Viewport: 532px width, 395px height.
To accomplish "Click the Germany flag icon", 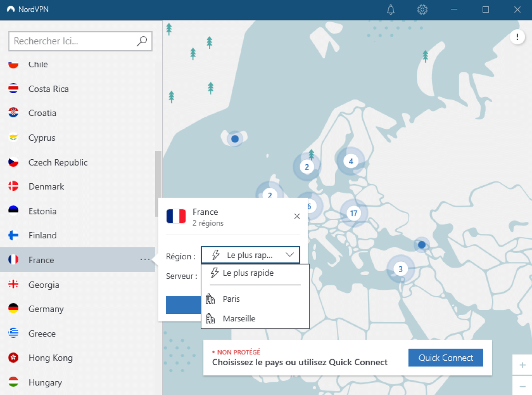I will 13,309.
